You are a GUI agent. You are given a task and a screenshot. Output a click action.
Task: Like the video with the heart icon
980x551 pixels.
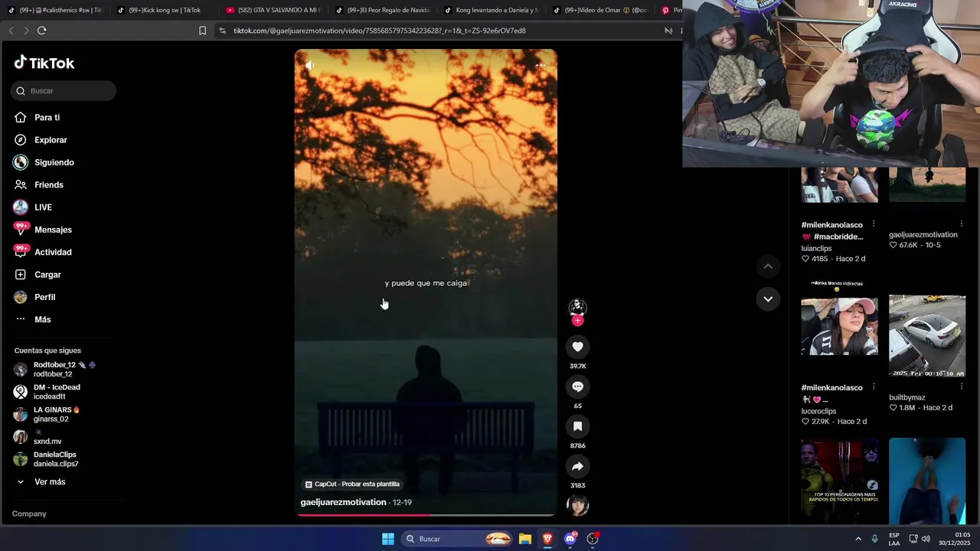(x=578, y=347)
